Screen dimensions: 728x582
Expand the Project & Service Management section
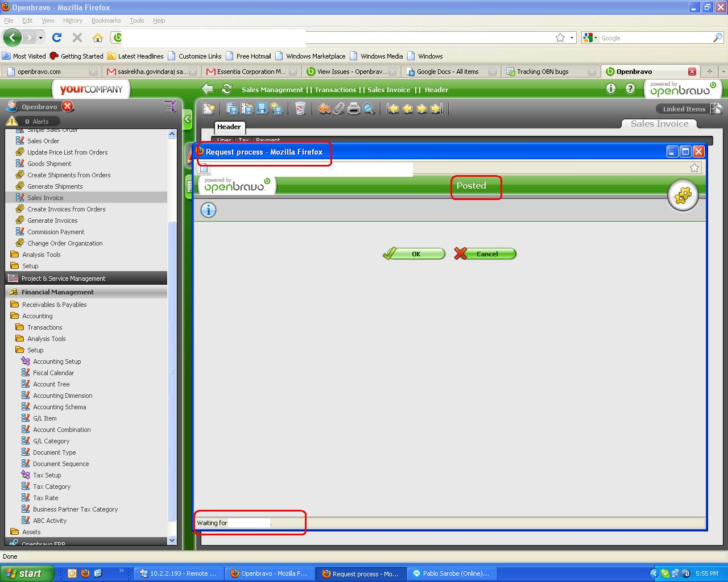click(x=86, y=278)
